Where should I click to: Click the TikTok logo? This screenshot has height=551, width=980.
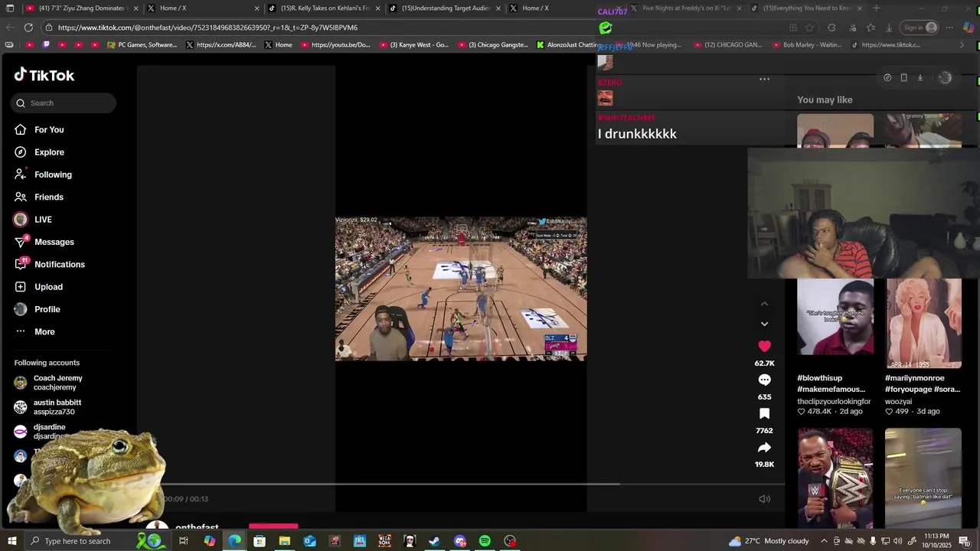(x=44, y=75)
